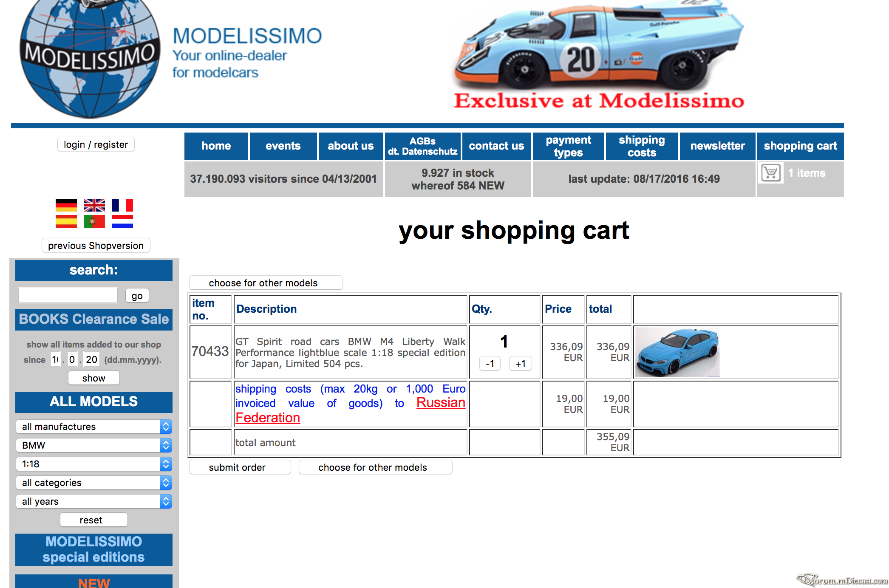Screen dimensions: 889x588
Task: Switch language to Dutch flag
Action: [122, 221]
